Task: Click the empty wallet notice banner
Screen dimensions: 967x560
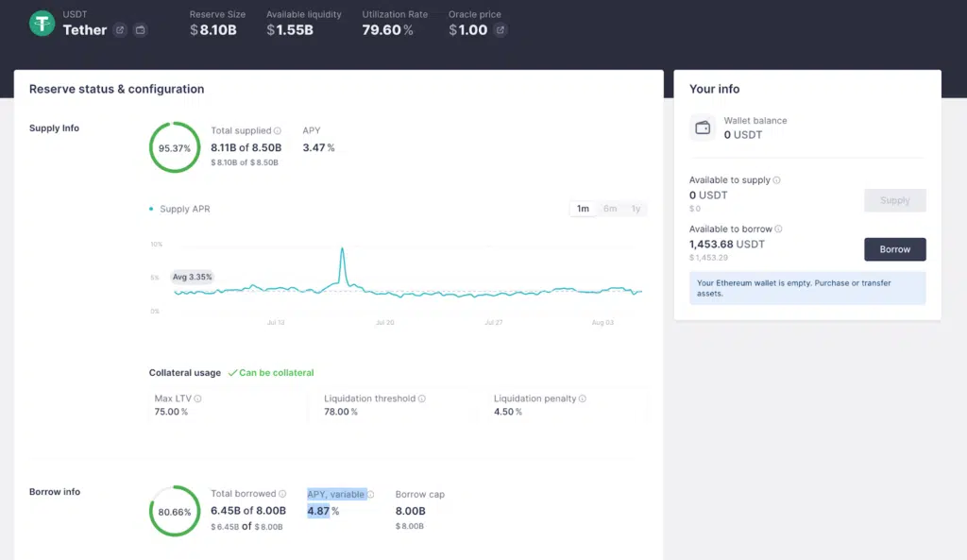Action: click(806, 287)
